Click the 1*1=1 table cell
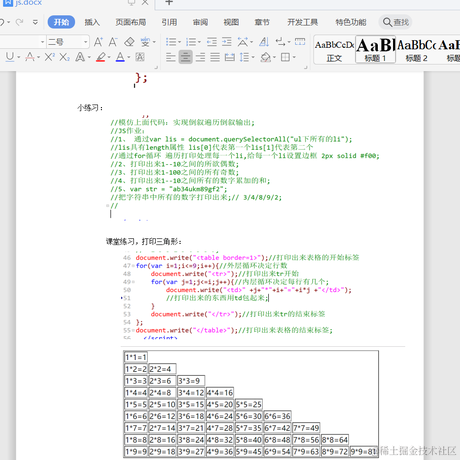The width and height of the screenshot is (460, 460). [x=136, y=357]
